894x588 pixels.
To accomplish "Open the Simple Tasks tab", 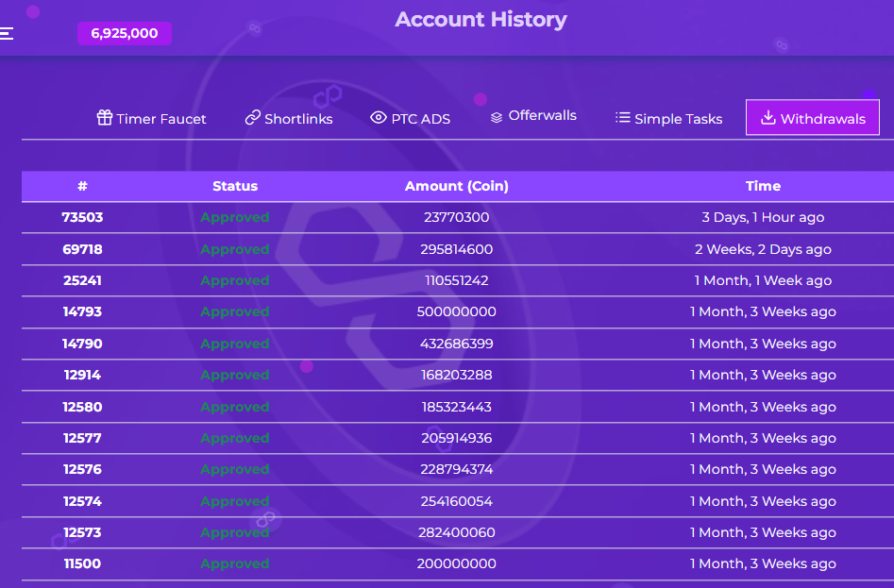I will pyautogui.click(x=668, y=119).
